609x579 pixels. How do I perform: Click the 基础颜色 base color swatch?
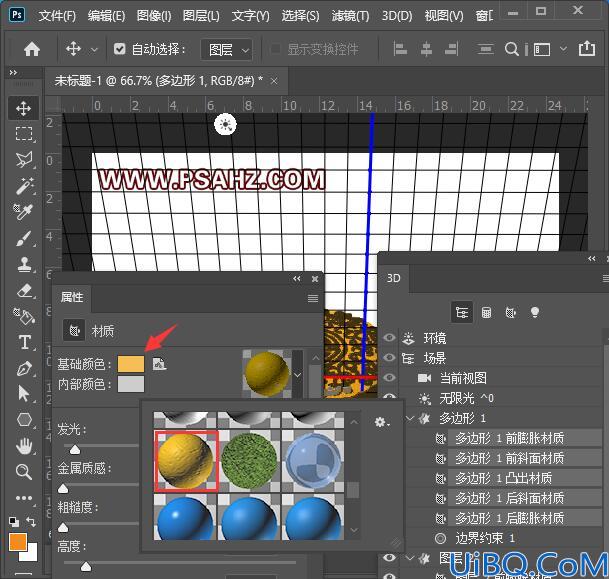131,364
